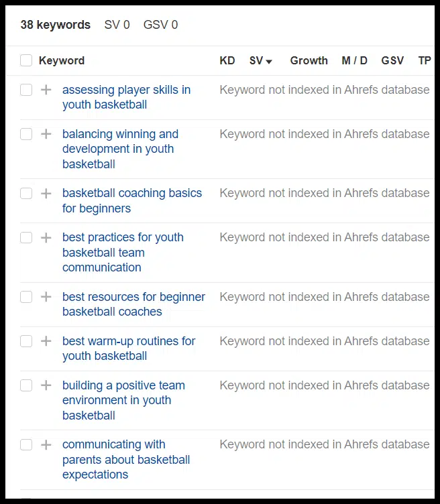
Task: Toggle the select-all checkbox beside Keyword header
Action: pyautogui.click(x=26, y=60)
